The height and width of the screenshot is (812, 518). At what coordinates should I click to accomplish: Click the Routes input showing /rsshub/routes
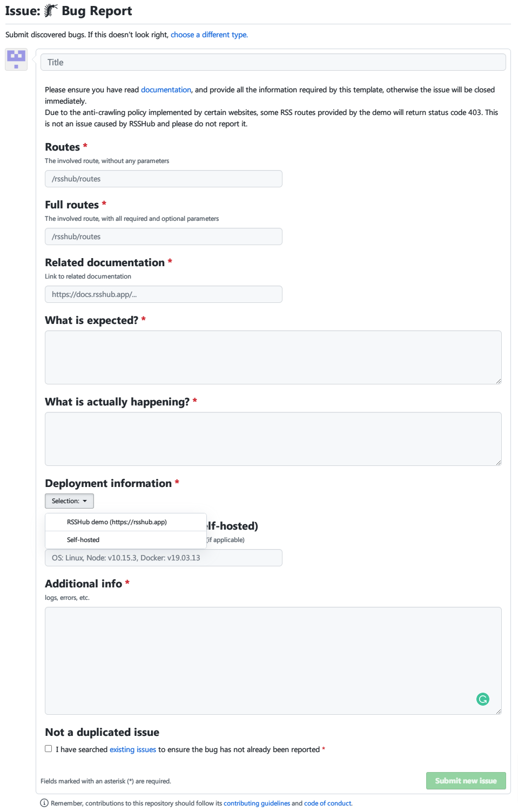pos(164,178)
